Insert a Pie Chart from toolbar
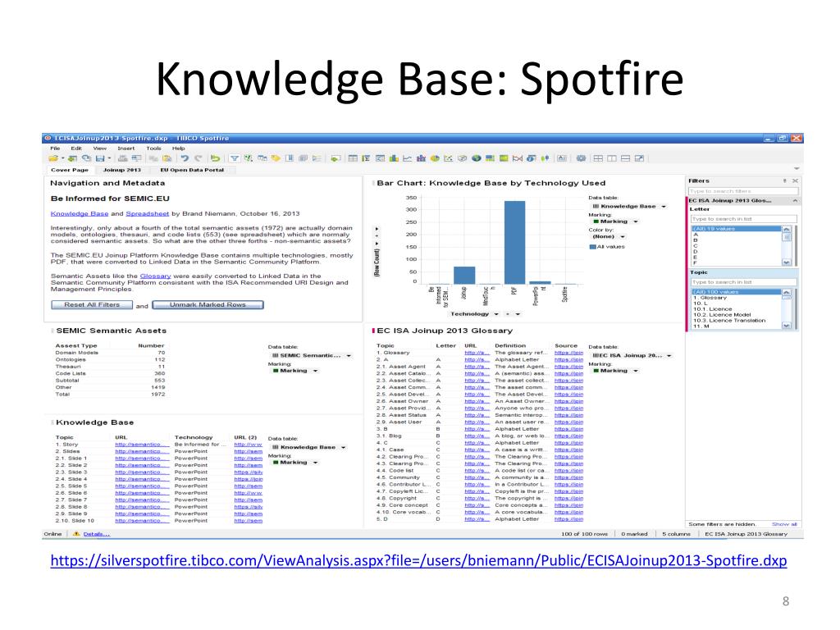The height and width of the screenshot is (630, 840). pos(435,158)
